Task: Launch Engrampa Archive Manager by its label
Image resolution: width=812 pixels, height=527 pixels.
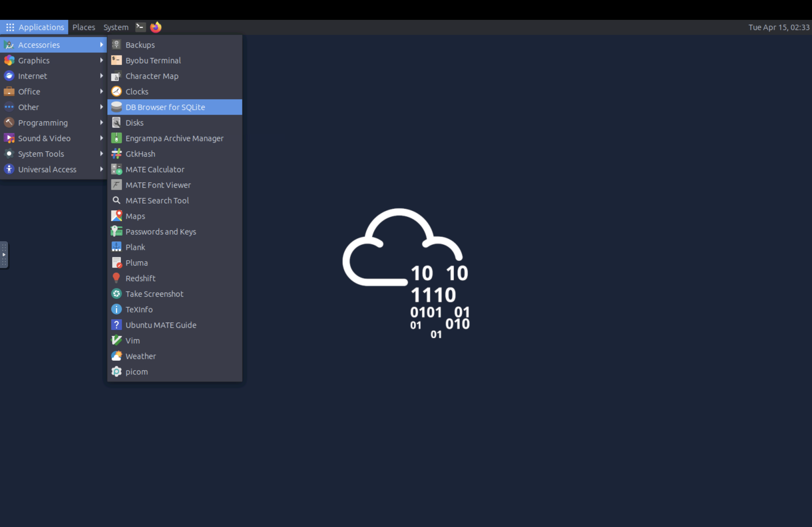Action: (x=174, y=138)
